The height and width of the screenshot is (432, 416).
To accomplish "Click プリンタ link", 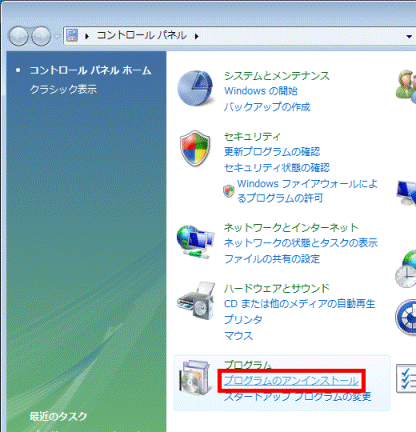I will tap(243, 319).
